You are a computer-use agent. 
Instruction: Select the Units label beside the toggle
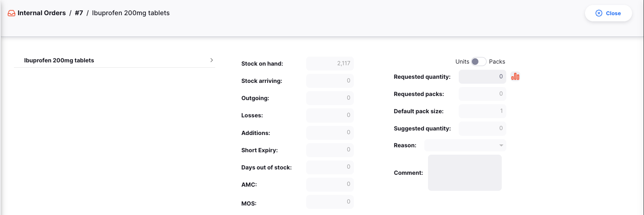pos(462,62)
